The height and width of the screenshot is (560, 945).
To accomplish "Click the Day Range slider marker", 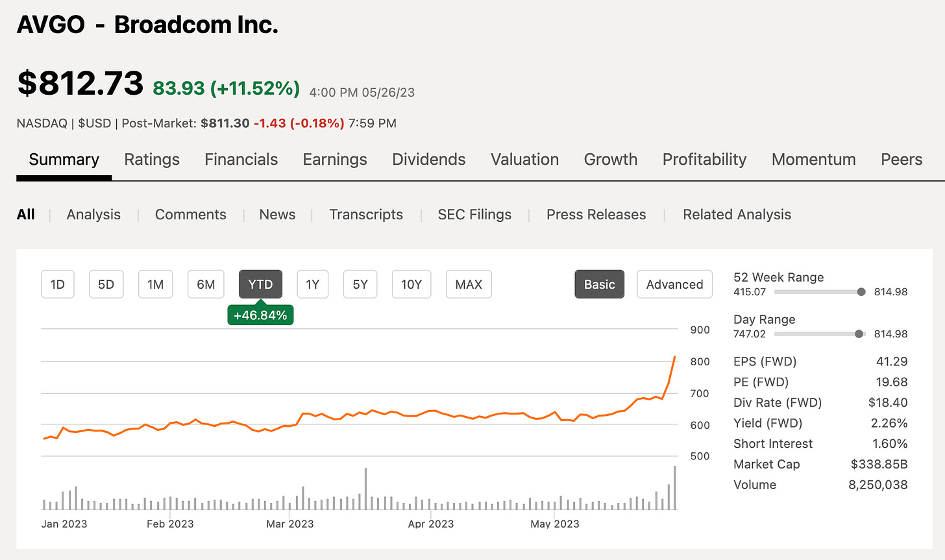I will coord(859,334).
